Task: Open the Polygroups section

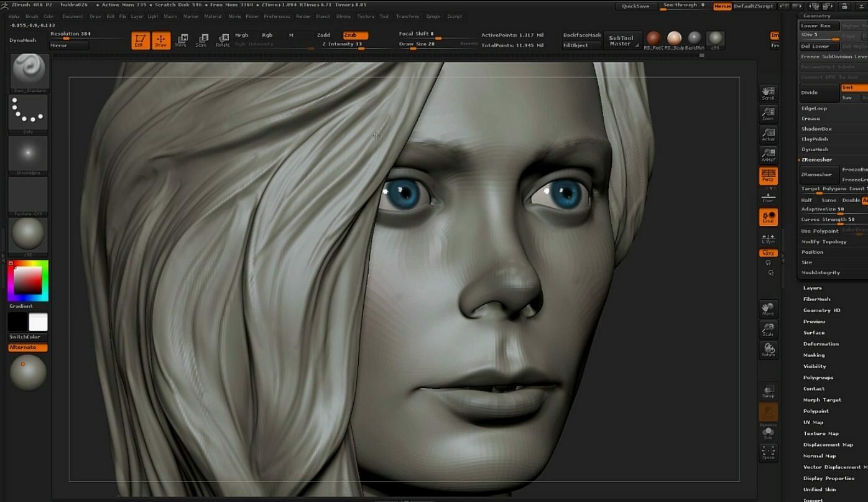Action: (818, 378)
